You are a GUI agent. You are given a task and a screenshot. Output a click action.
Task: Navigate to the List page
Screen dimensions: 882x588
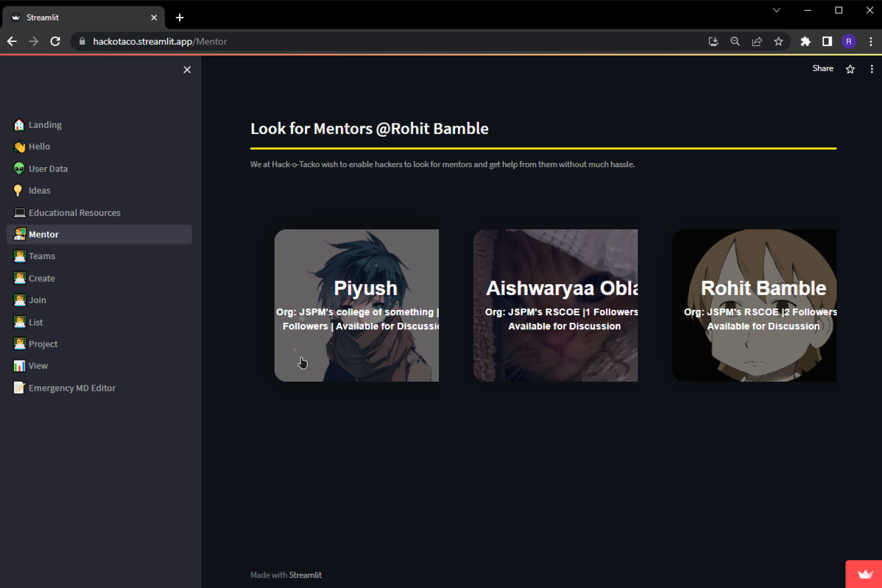[99, 322]
